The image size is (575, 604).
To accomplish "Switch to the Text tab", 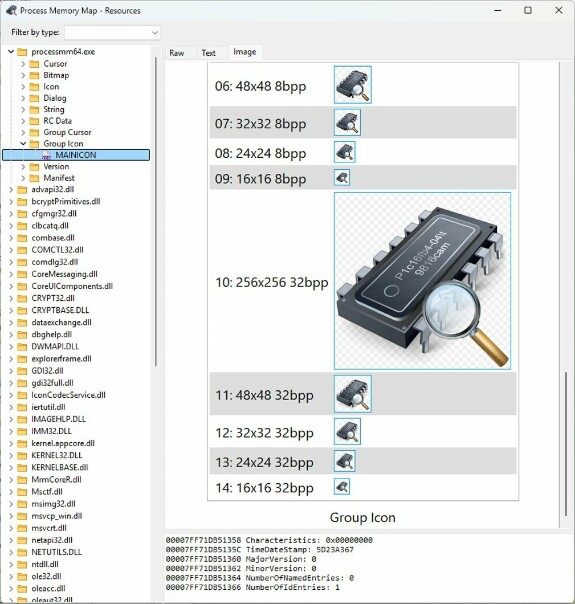I will (x=208, y=53).
